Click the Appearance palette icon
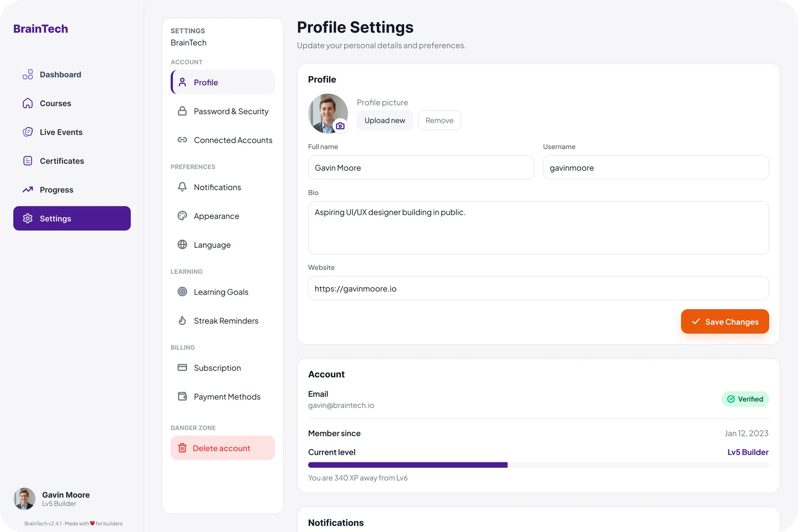 (182, 216)
